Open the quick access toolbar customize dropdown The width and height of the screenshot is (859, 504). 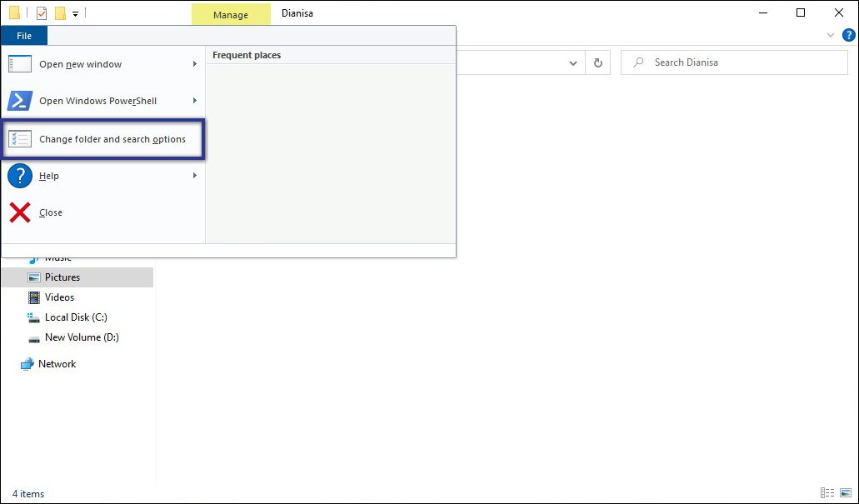click(74, 13)
